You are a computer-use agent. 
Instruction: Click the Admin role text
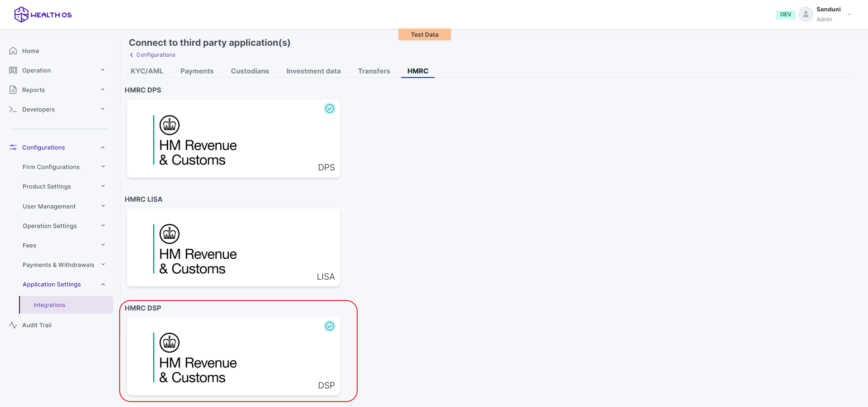(x=824, y=19)
